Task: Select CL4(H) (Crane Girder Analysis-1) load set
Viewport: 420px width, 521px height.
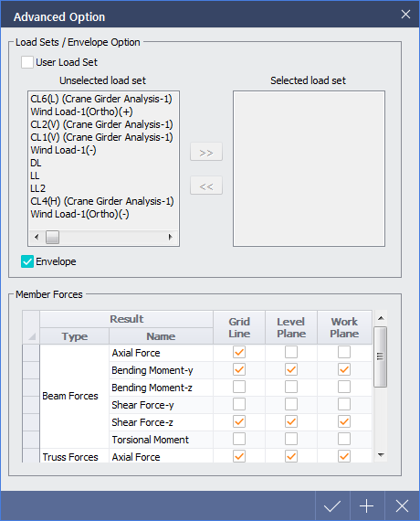Action: coord(102,201)
